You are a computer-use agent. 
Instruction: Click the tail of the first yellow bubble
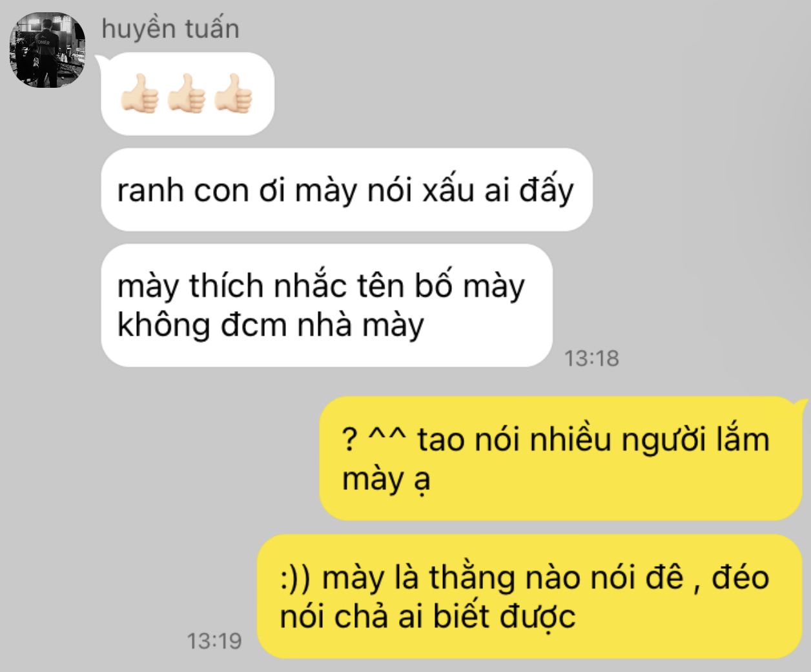[x=802, y=405]
